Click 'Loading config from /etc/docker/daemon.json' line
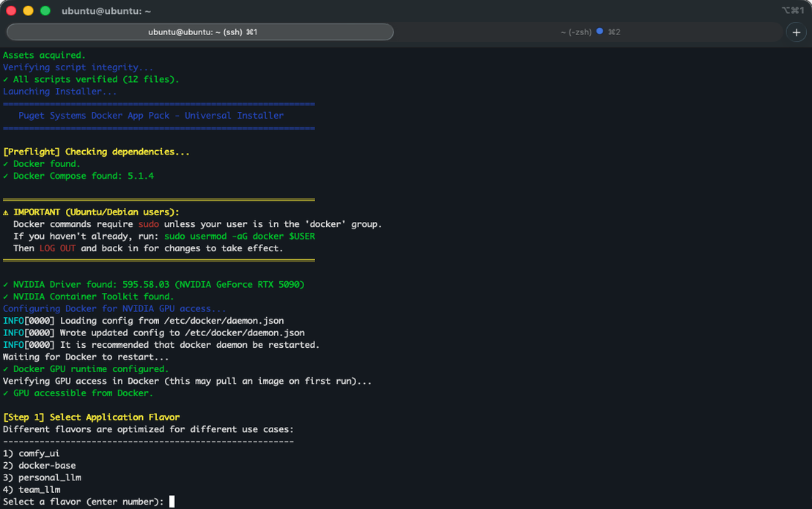The image size is (812, 509). tap(144, 321)
